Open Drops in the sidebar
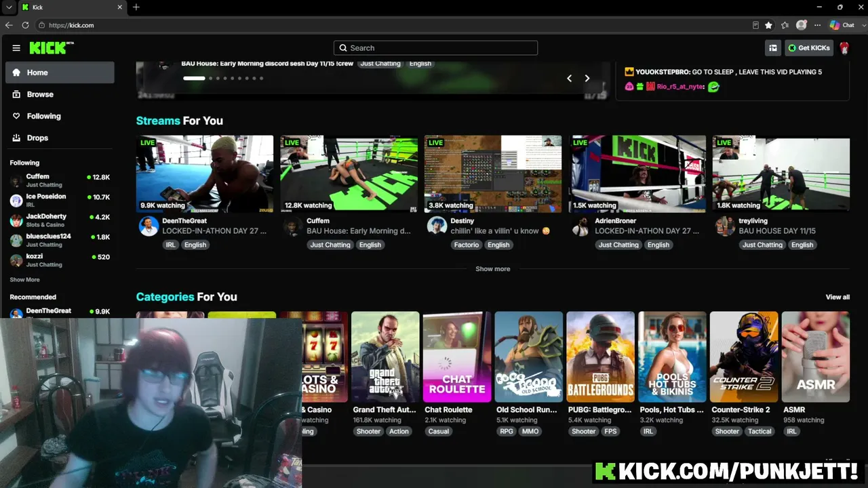The image size is (868, 488). pyautogui.click(x=60, y=138)
